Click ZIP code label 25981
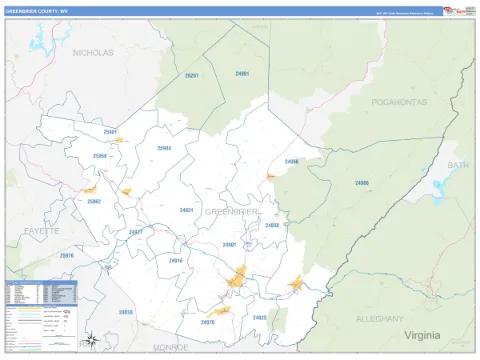Viewport: 480px width, 360px height. tap(110, 132)
